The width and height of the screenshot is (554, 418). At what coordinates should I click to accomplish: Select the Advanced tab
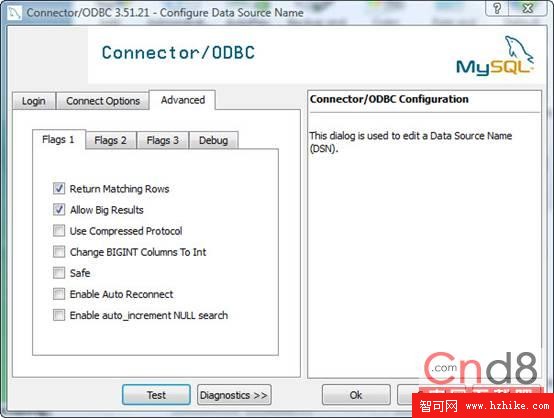pyautogui.click(x=183, y=100)
